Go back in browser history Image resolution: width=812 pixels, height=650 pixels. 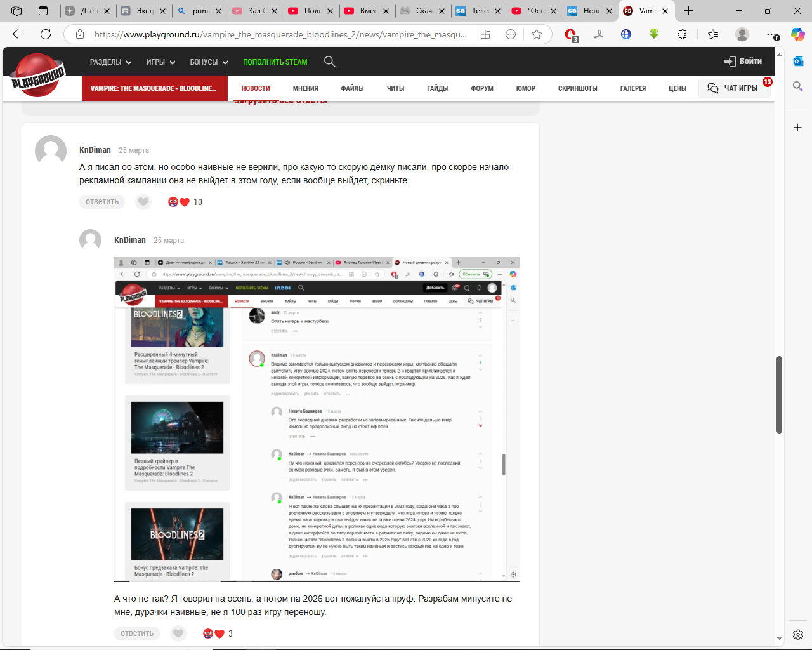pyautogui.click(x=18, y=34)
